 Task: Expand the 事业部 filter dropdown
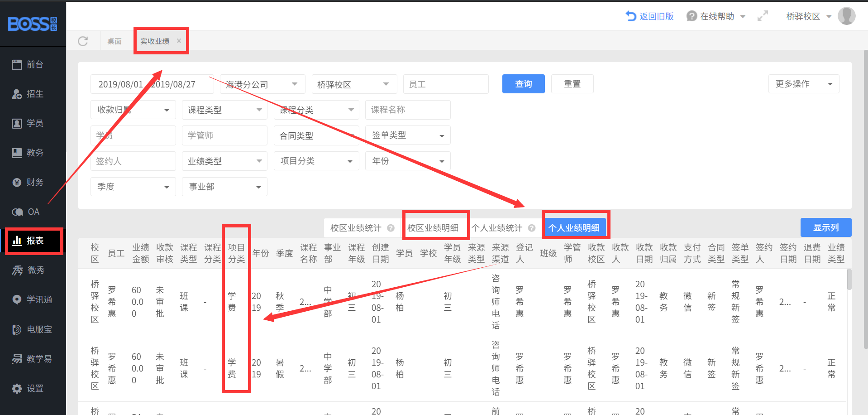click(x=224, y=187)
